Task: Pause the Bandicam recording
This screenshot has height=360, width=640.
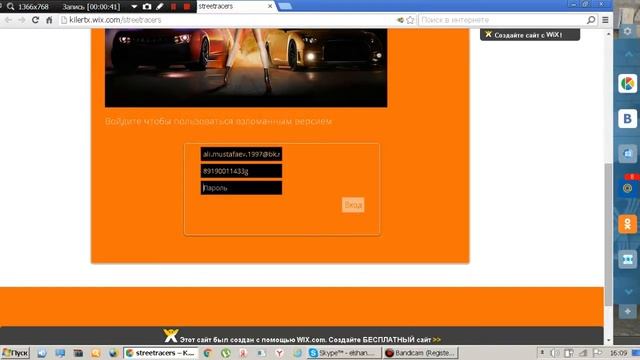Action: (173, 7)
